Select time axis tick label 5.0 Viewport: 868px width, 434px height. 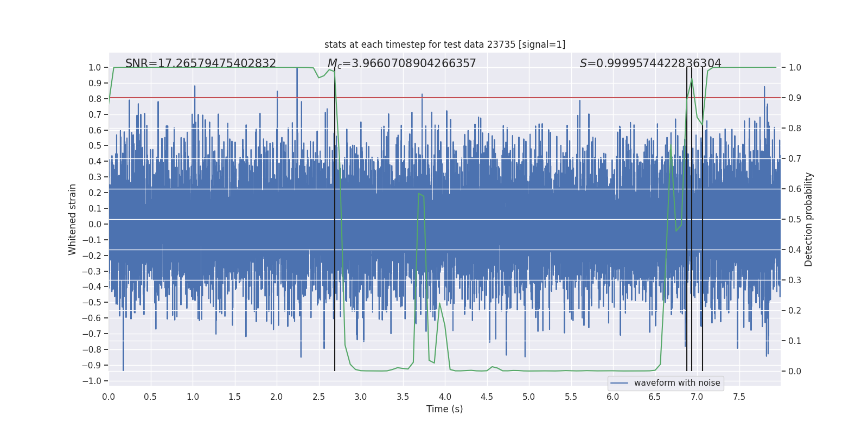(x=529, y=397)
